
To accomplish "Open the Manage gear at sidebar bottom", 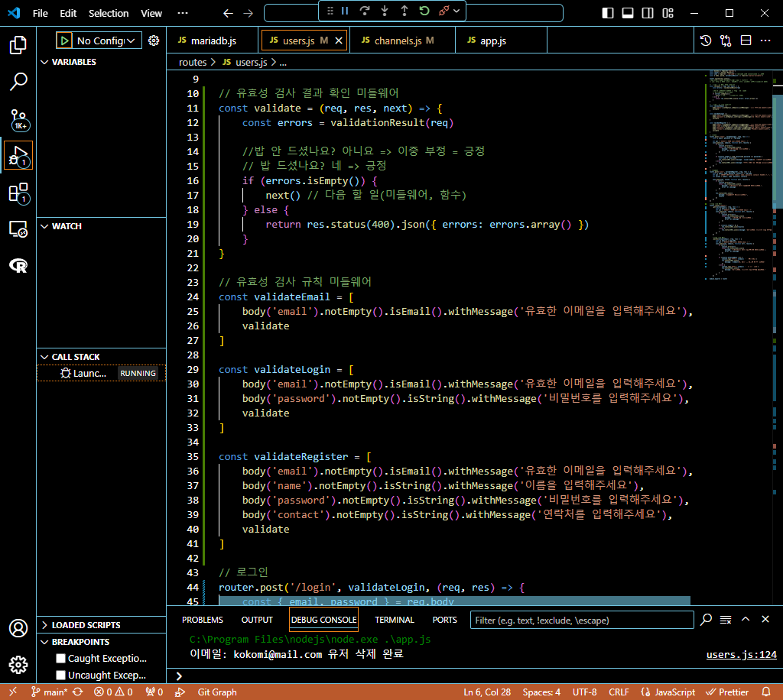I will pyautogui.click(x=18, y=664).
